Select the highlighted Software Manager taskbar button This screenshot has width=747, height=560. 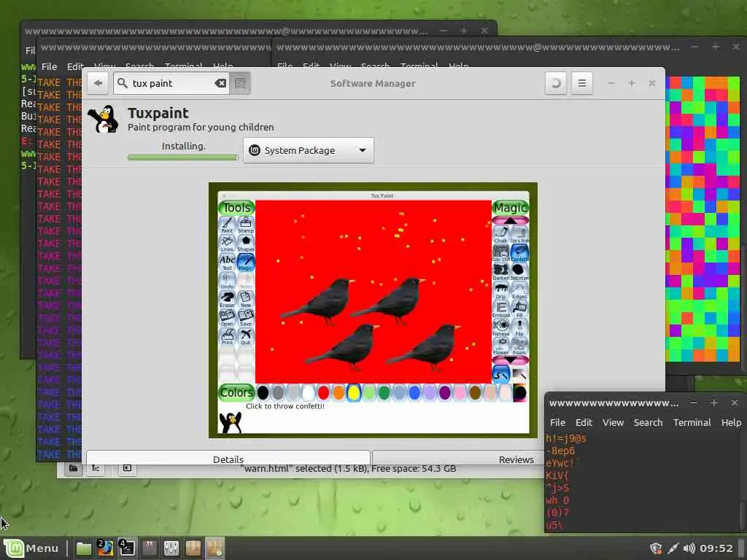pos(215,548)
